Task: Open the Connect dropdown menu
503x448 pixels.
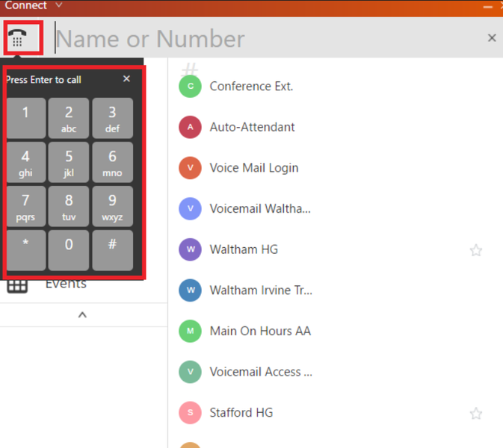Action: (59, 4)
